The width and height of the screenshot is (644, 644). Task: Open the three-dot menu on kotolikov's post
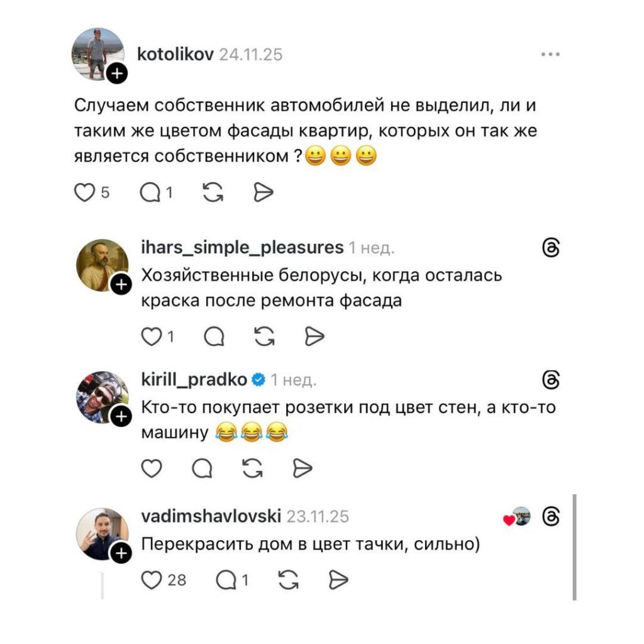point(550,54)
